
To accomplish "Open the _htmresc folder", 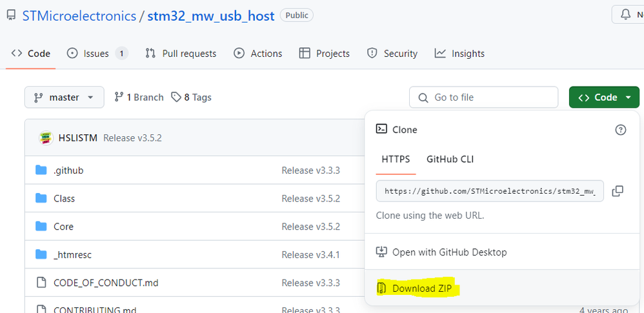I will [x=72, y=255].
